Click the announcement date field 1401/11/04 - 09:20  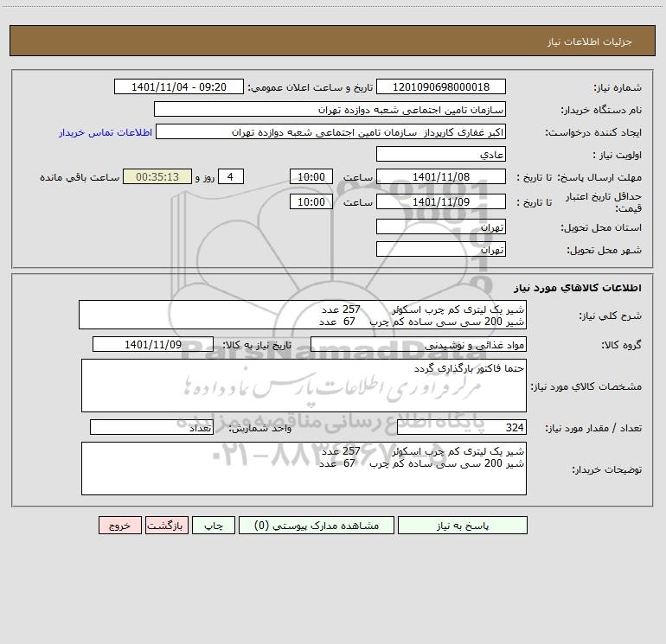pyautogui.click(x=179, y=86)
